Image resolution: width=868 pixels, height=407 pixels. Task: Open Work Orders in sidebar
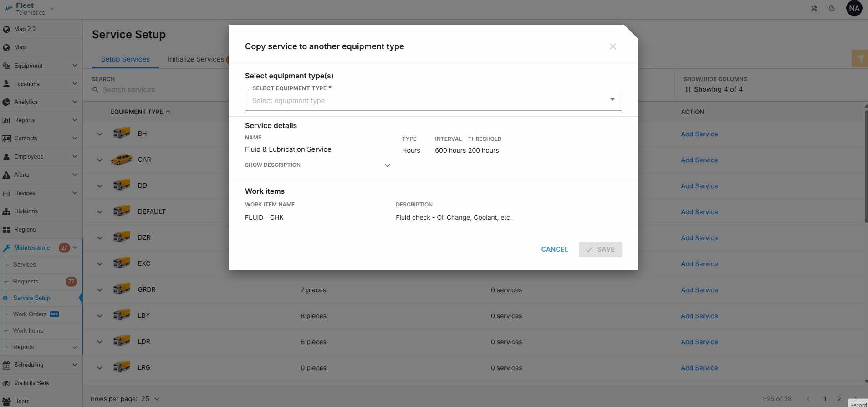[30, 314]
